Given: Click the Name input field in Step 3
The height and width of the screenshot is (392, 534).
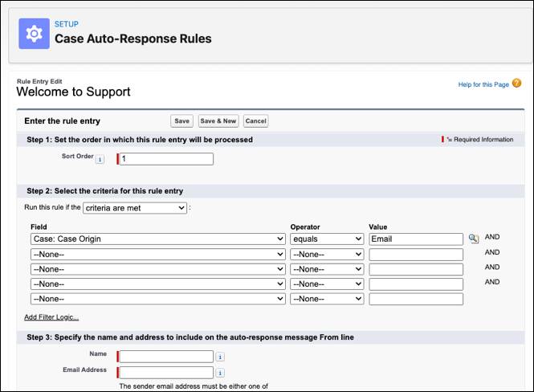Looking at the screenshot, I should point(166,357).
